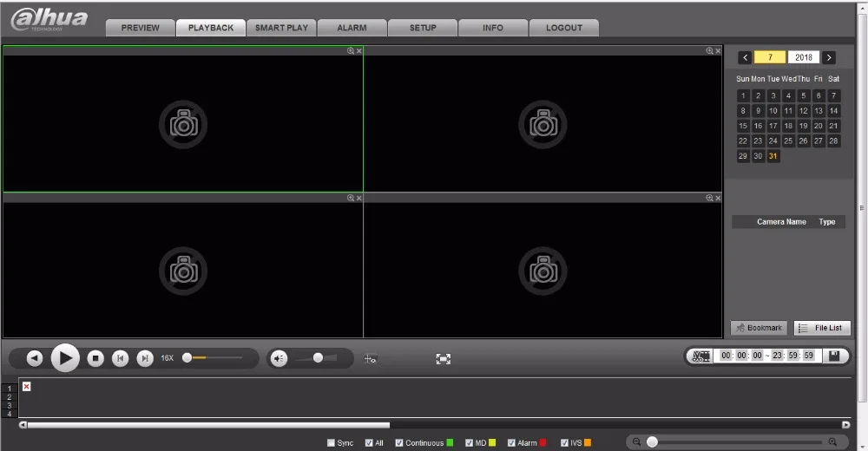Screen dimensions: 868x451
Task: Click the sync/split tool icon beside volume
Action: tap(371, 359)
